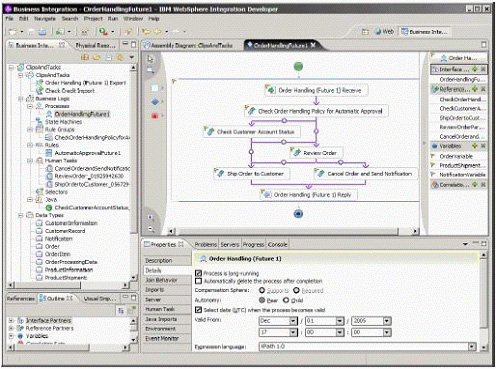Expand Interface Partners in Outline view
The height and width of the screenshot is (369, 496).
[x=11, y=320]
